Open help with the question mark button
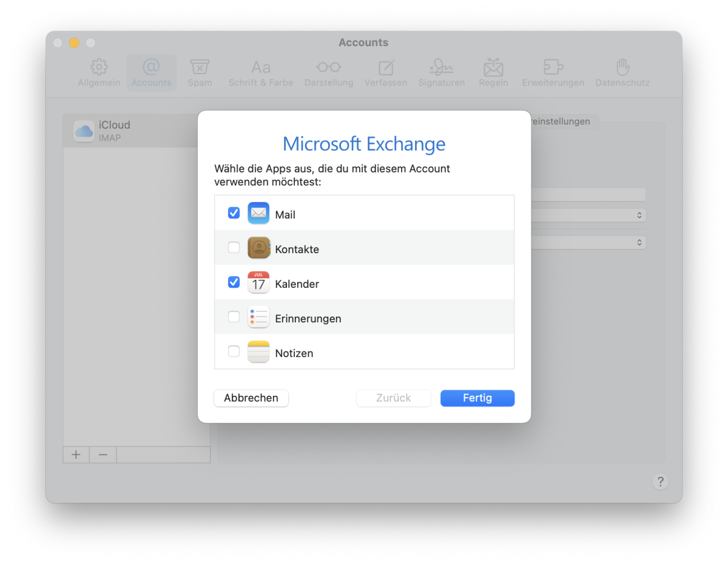Image resolution: width=728 pixels, height=564 pixels. [x=660, y=481]
